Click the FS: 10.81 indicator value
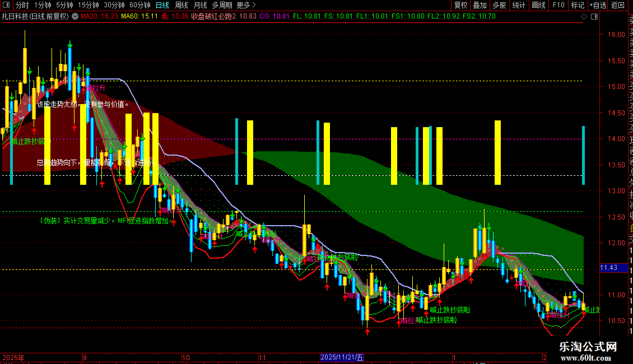The image size is (633, 364). (x=338, y=17)
